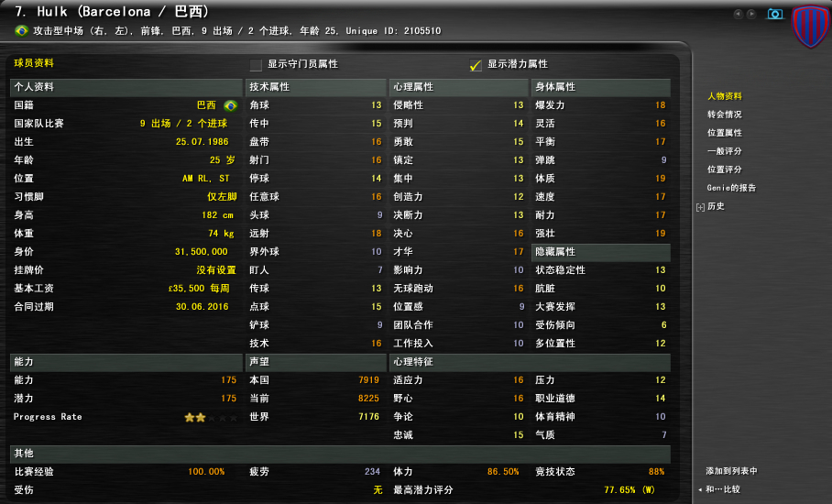The height and width of the screenshot is (504, 832).
Task: Click the 身体属性 section header
Action: tap(601, 87)
